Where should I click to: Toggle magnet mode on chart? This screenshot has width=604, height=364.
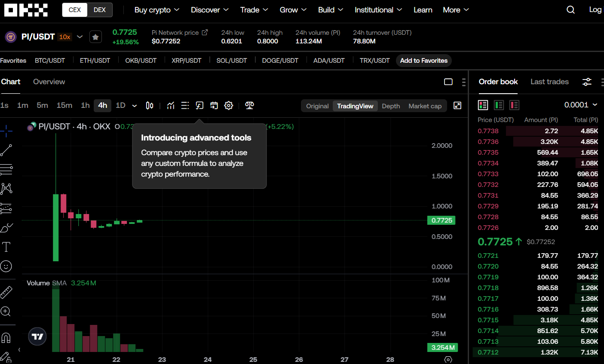click(6, 338)
